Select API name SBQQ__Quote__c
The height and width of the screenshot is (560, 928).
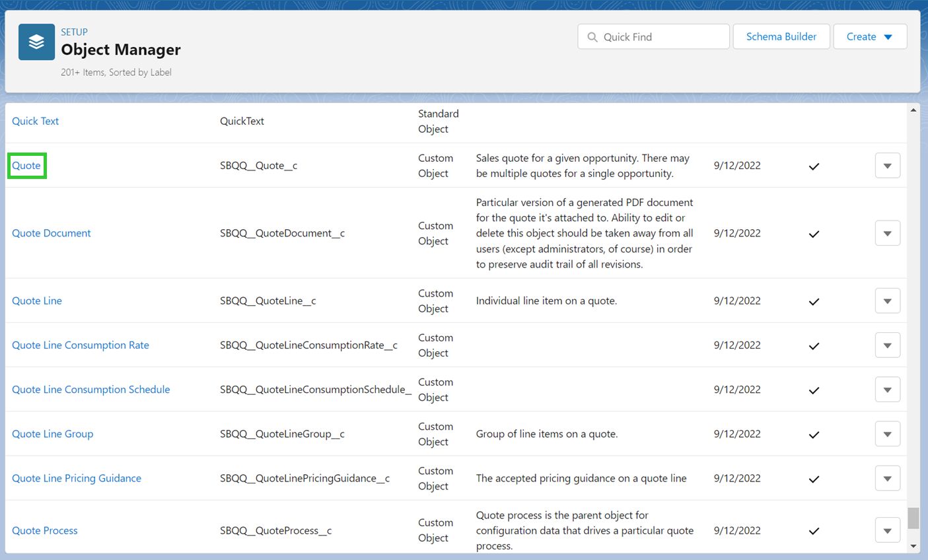[259, 166]
